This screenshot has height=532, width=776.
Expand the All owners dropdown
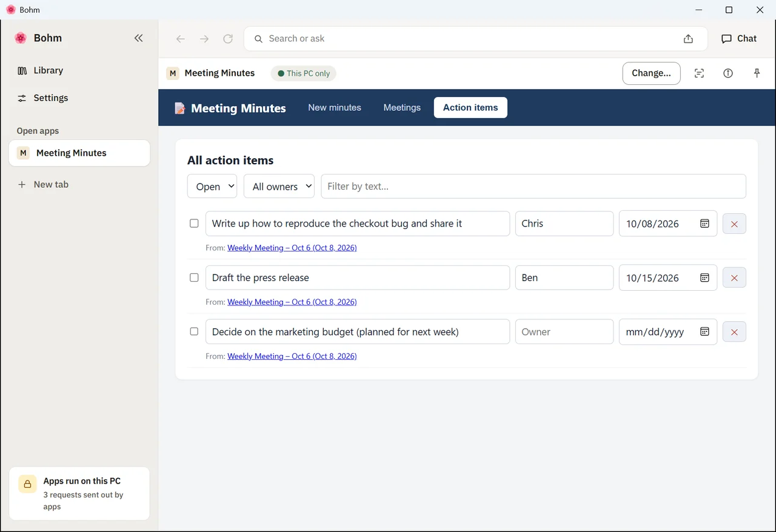point(279,187)
